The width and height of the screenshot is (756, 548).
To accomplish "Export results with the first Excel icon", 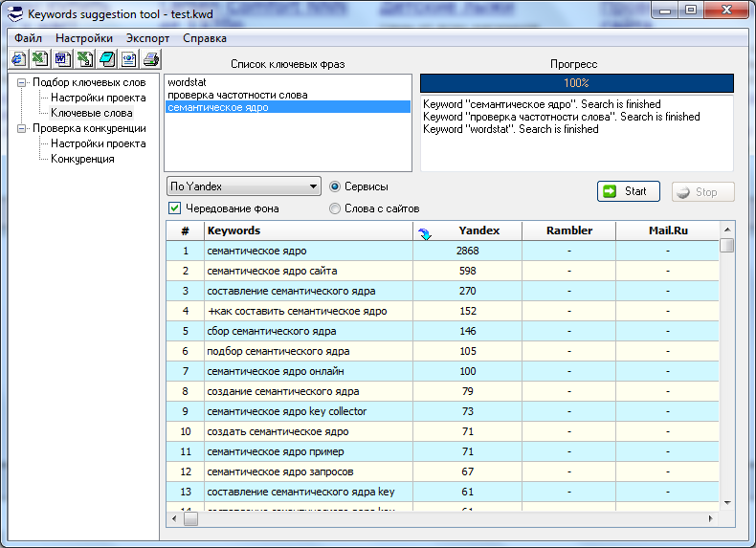I will (x=40, y=58).
